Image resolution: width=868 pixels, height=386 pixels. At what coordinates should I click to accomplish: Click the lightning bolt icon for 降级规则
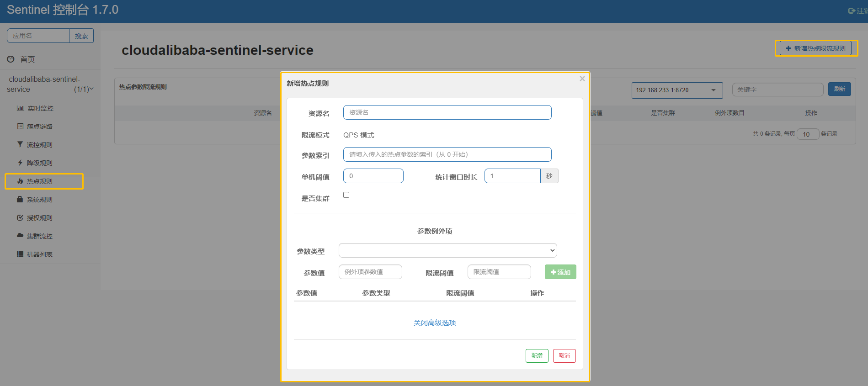pyautogui.click(x=20, y=163)
